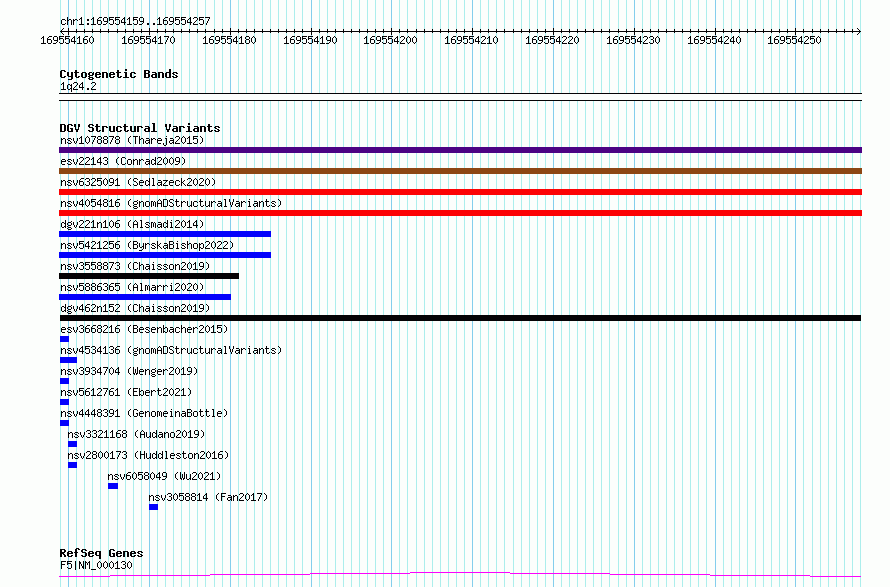Open the esv22143 (Conrad2009) label
The width and height of the screenshot is (890, 587).
coord(123,161)
